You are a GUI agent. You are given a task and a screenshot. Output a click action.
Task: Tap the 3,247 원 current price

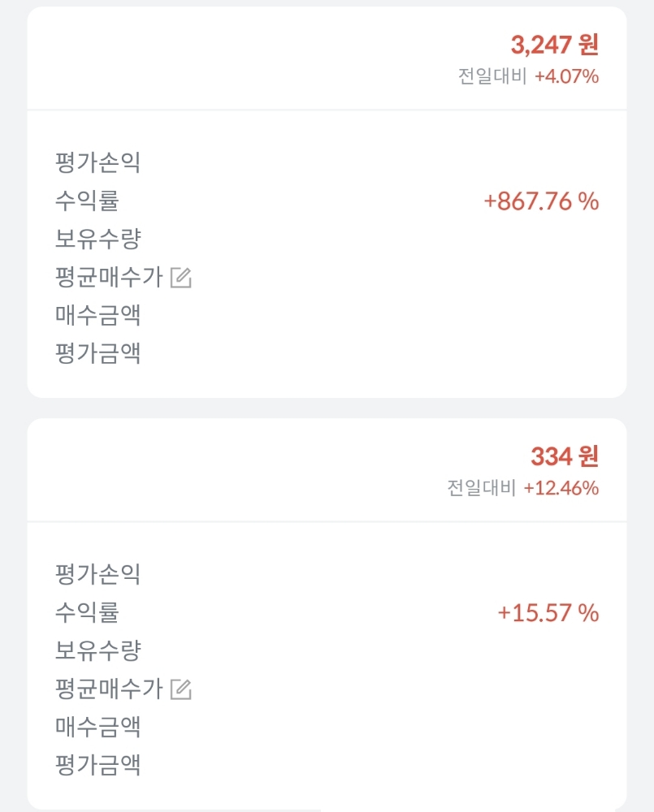555,45
